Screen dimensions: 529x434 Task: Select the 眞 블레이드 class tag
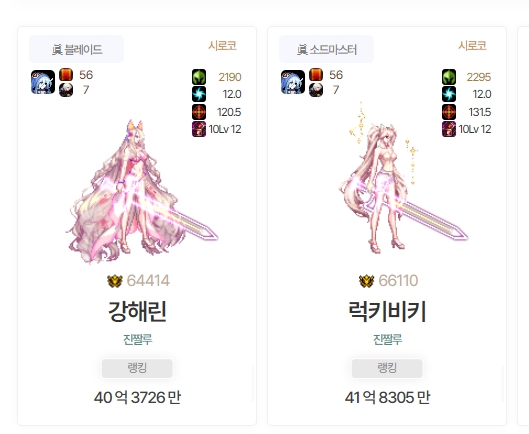77,49
